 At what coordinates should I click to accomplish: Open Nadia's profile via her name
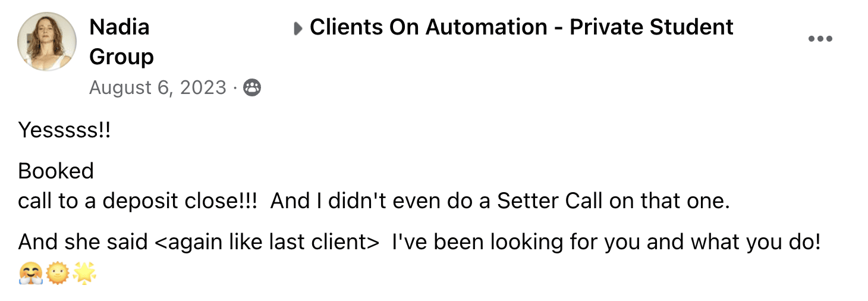point(119,27)
